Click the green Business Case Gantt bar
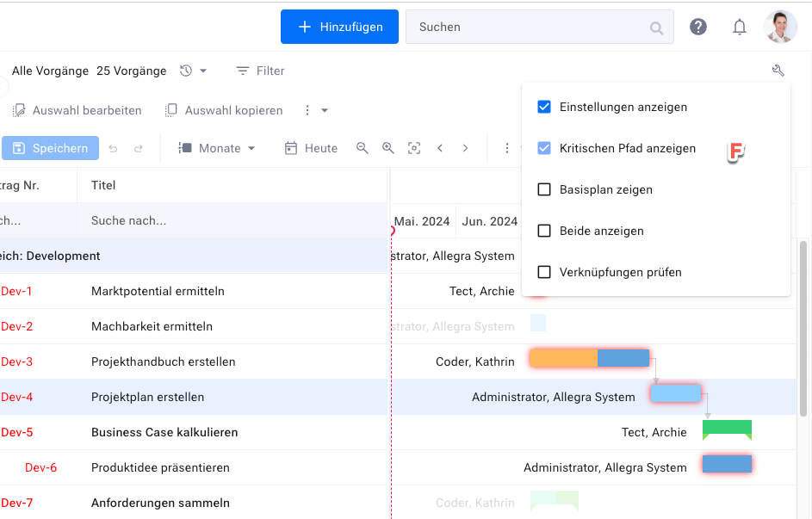Image resolution: width=812 pixels, height=519 pixels. [727, 429]
